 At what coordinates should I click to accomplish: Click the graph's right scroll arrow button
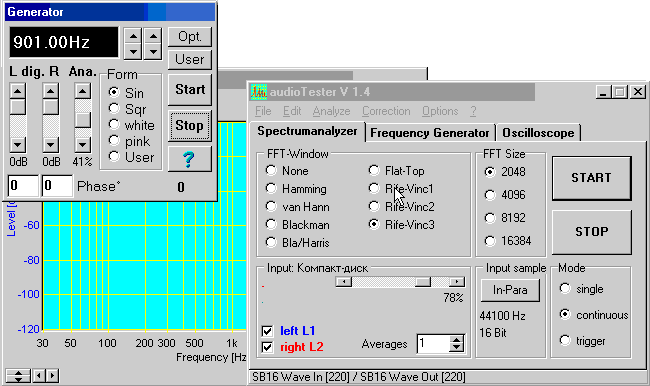point(53,376)
